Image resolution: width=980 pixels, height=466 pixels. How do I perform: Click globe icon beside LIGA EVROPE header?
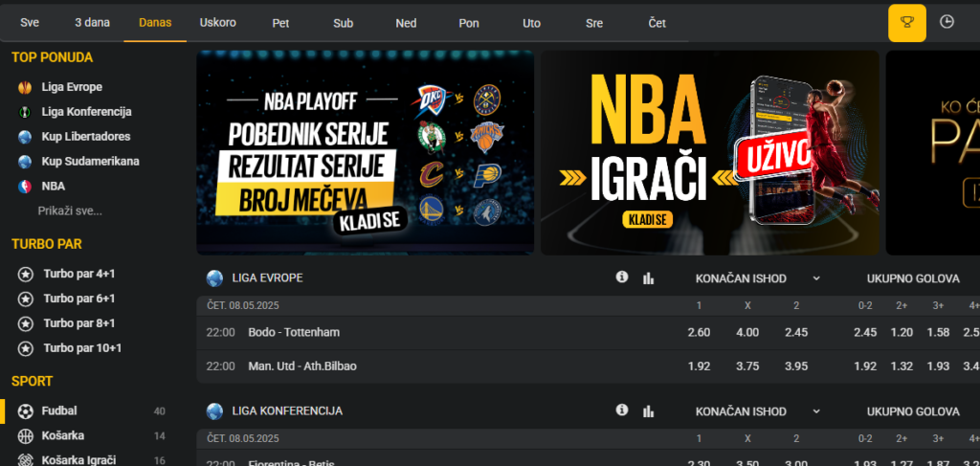(x=214, y=278)
